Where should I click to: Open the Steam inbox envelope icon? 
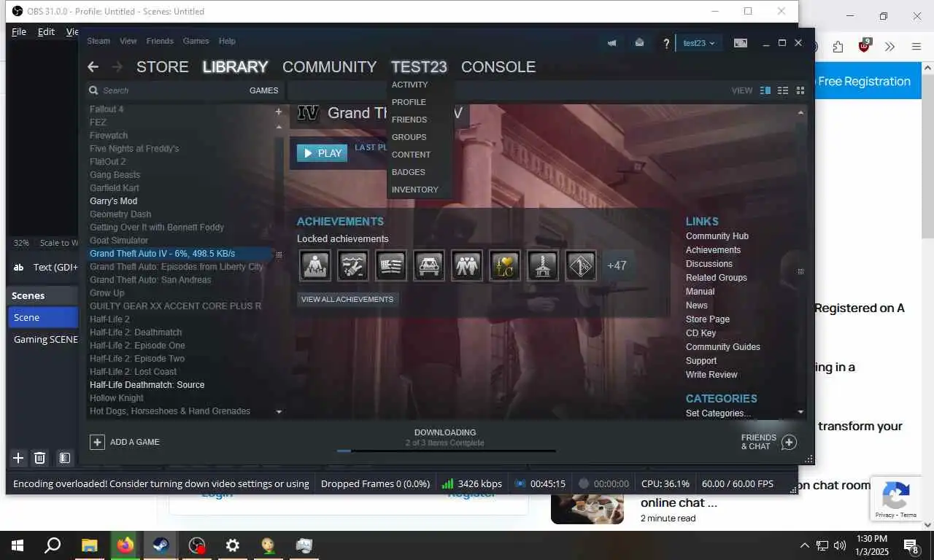tap(639, 43)
